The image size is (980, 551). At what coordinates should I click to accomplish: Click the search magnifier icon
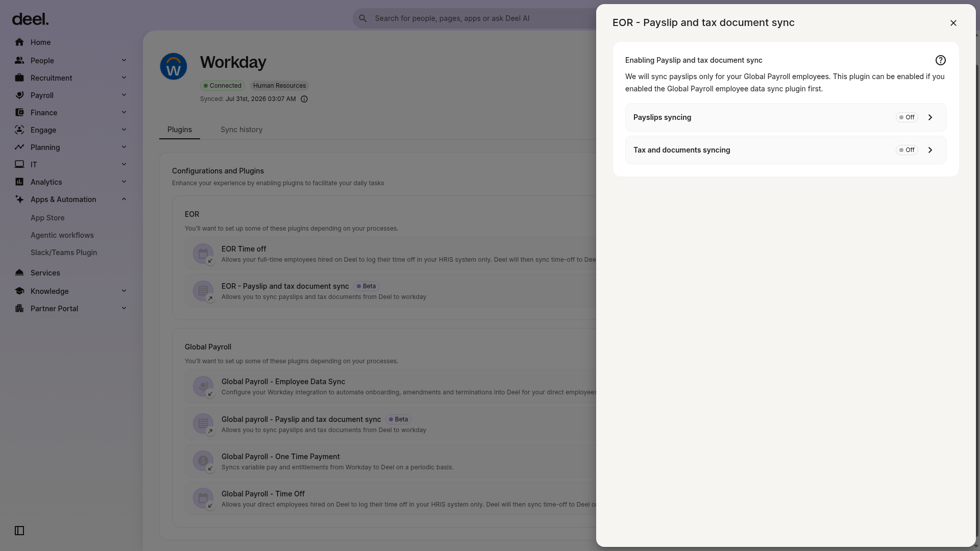tap(363, 18)
